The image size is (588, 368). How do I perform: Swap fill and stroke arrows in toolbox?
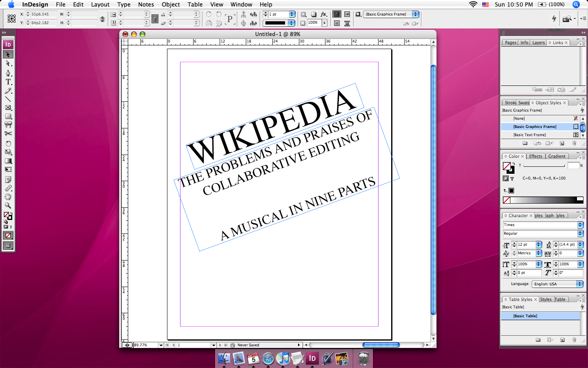click(x=11, y=213)
